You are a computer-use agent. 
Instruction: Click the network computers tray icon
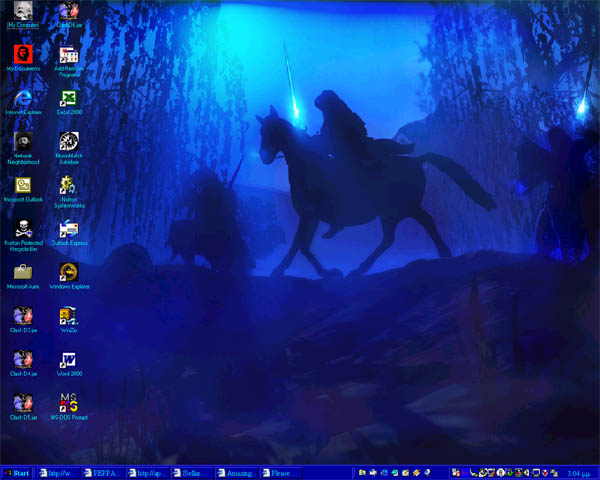tap(554, 473)
